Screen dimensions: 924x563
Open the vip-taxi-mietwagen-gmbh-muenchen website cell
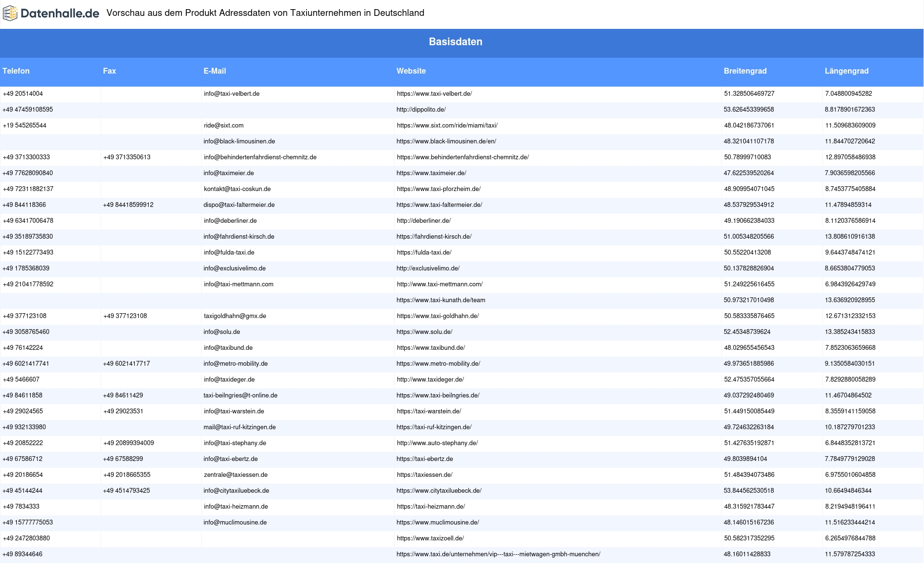point(499,554)
